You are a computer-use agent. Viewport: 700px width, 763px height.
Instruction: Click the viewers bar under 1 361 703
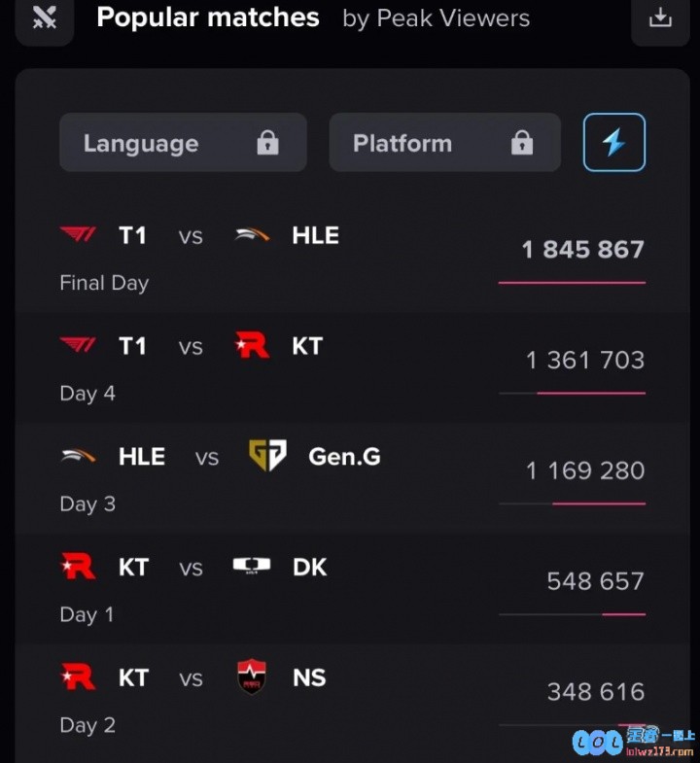coord(572,393)
